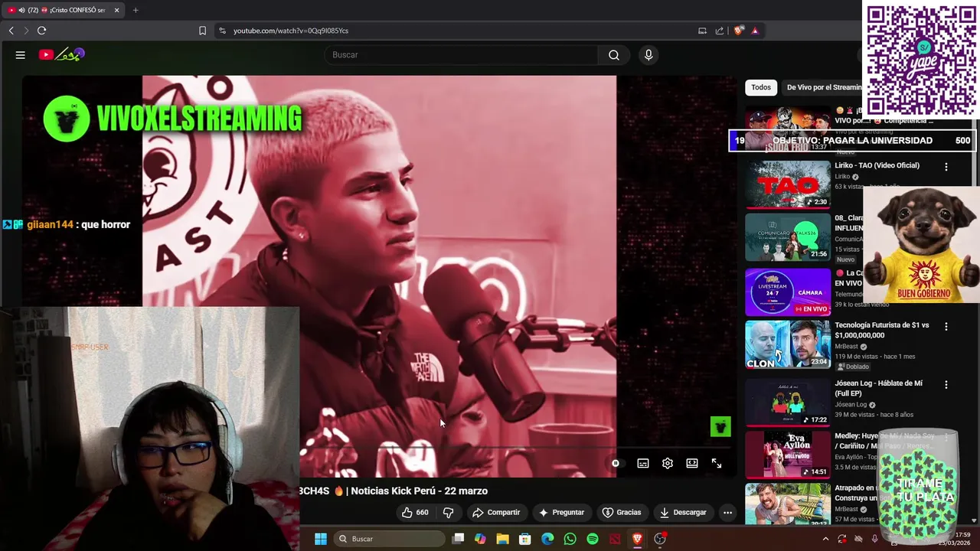Share page link from address bar

point(720,31)
